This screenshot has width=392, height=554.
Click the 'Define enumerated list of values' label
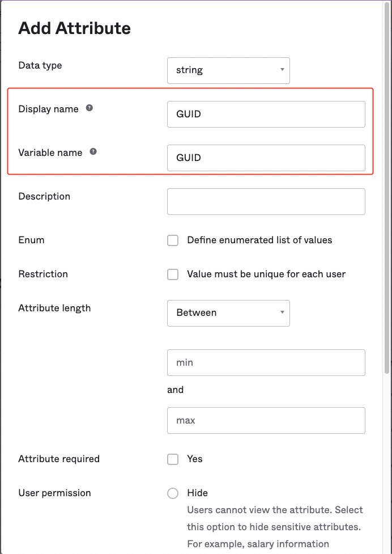coord(259,240)
